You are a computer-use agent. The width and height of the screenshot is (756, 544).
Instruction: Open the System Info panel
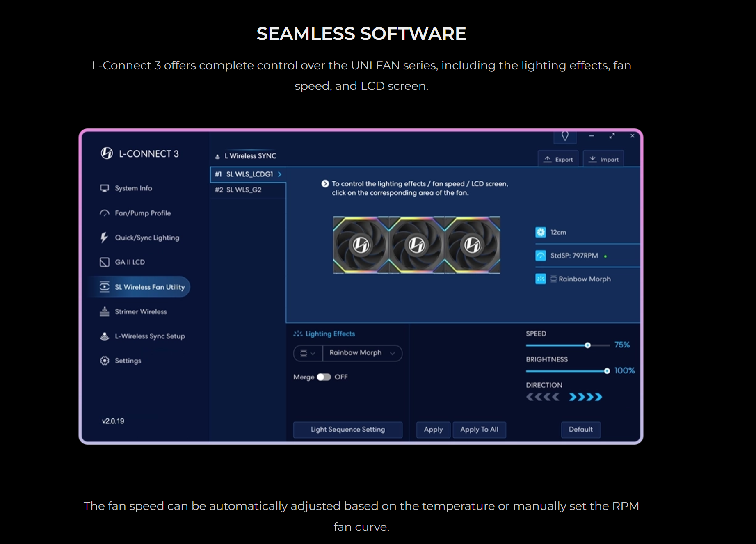[x=132, y=188]
